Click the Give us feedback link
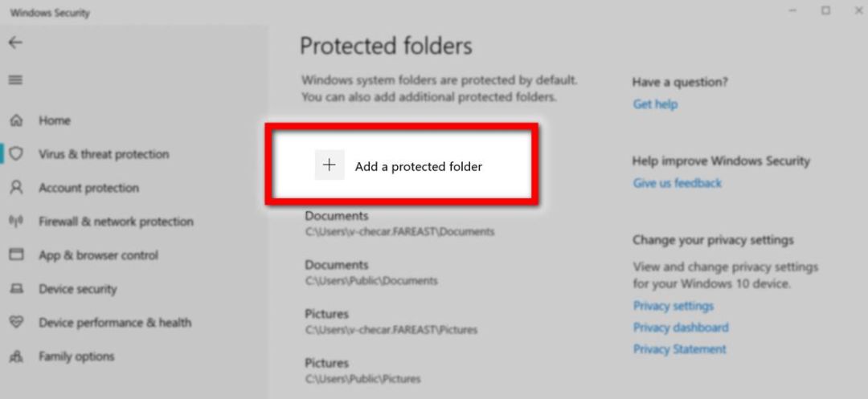This screenshot has width=868, height=399. coord(677,183)
